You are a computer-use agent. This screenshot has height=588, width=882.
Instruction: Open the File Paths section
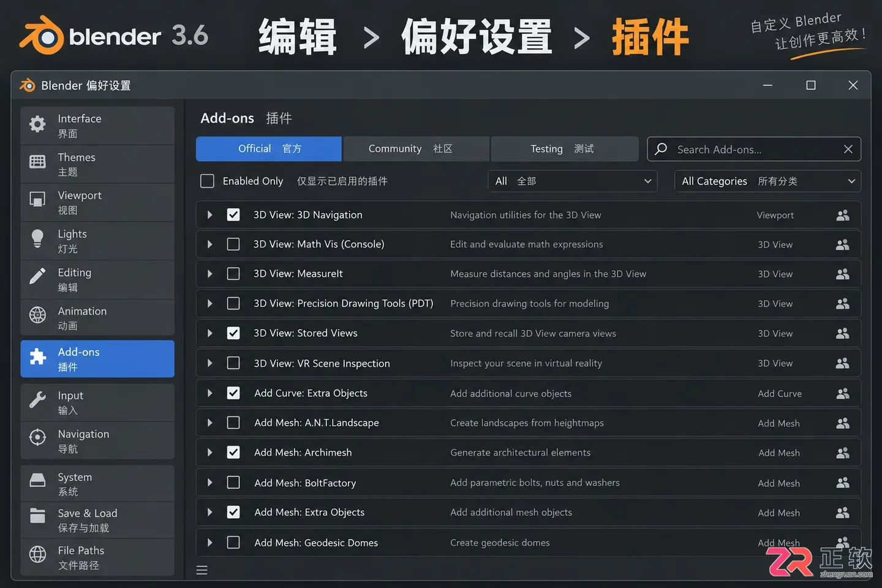tap(97, 557)
